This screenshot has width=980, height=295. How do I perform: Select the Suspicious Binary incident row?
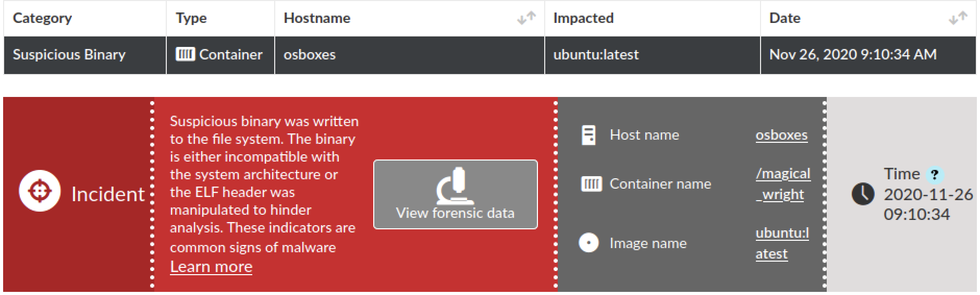click(489, 55)
